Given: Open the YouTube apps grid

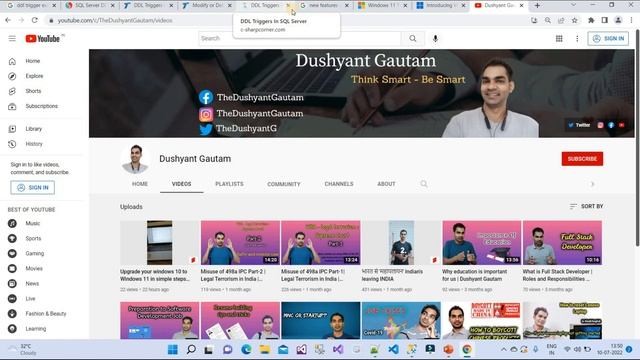Looking at the screenshot, I should (559, 38).
